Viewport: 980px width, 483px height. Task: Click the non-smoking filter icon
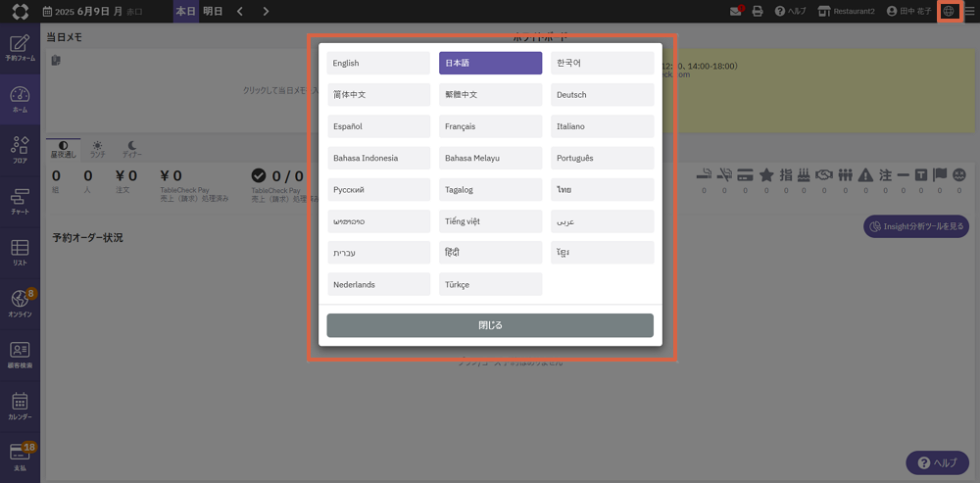[724, 175]
